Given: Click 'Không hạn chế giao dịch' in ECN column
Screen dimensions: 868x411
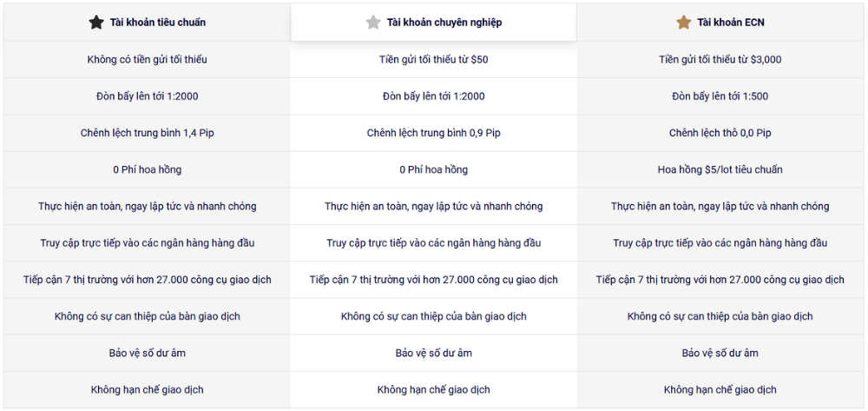Looking at the screenshot, I should 720,389.
